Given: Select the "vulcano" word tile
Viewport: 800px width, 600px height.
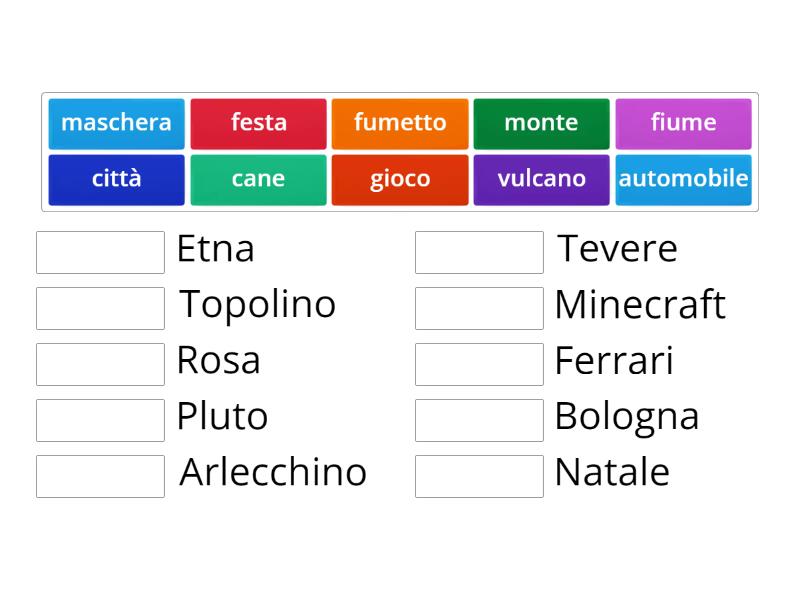Looking at the screenshot, I should 541,179.
